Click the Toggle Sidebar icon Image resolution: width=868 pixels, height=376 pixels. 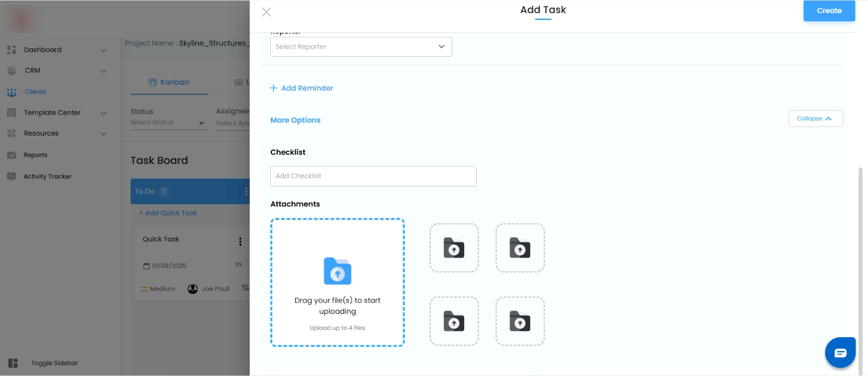13,363
